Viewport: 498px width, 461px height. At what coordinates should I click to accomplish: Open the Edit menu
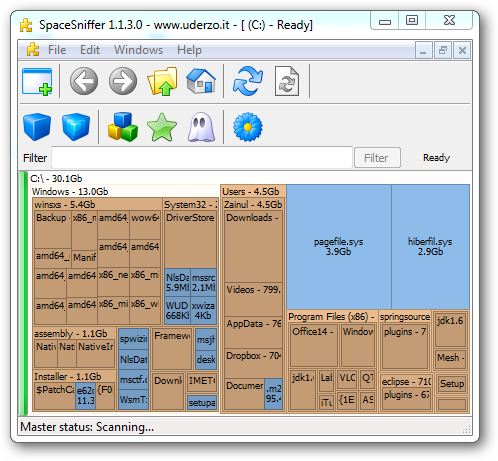click(90, 50)
